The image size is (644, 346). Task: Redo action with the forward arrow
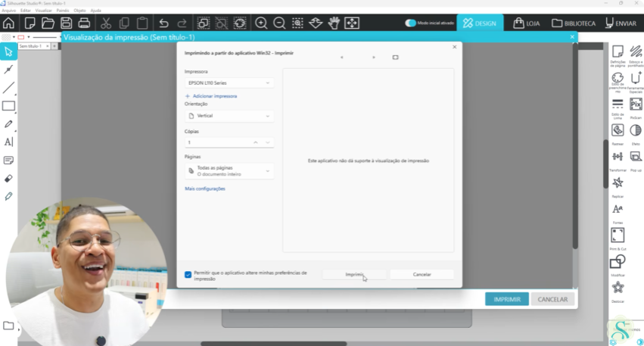182,23
